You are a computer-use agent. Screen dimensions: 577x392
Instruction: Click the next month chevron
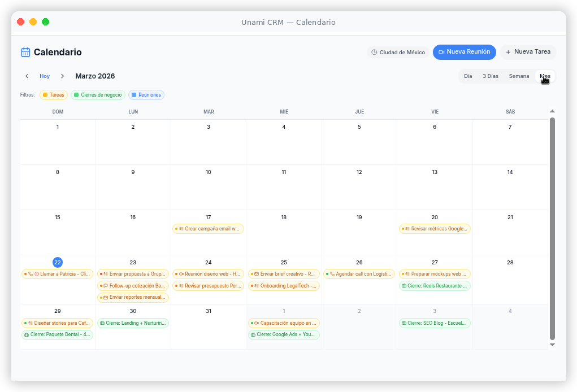tap(62, 76)
